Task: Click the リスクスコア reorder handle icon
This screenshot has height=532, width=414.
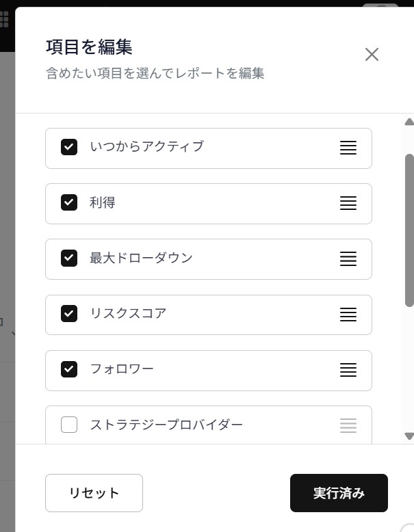Action: [348, 315]
